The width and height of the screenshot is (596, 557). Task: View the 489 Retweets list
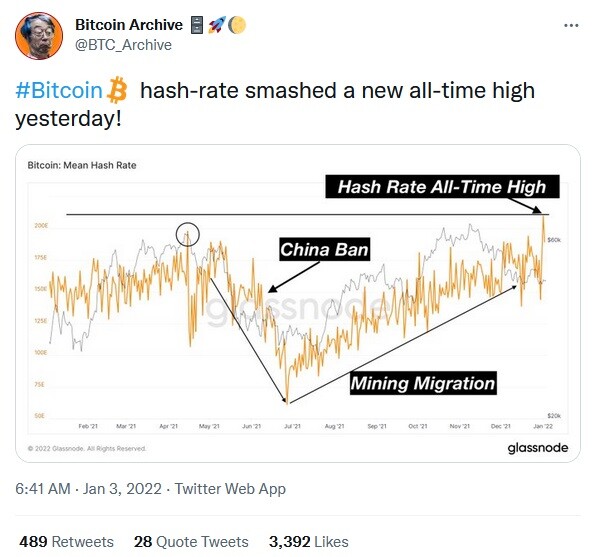point(67,541)
